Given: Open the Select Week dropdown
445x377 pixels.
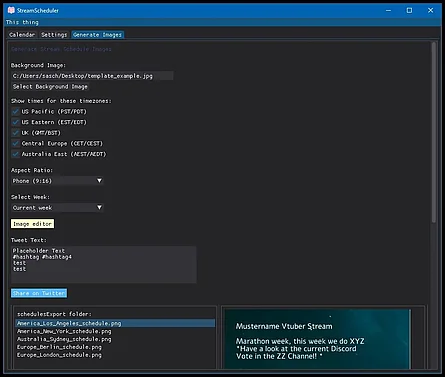Looking at the screenshot, I should (57, 208).
